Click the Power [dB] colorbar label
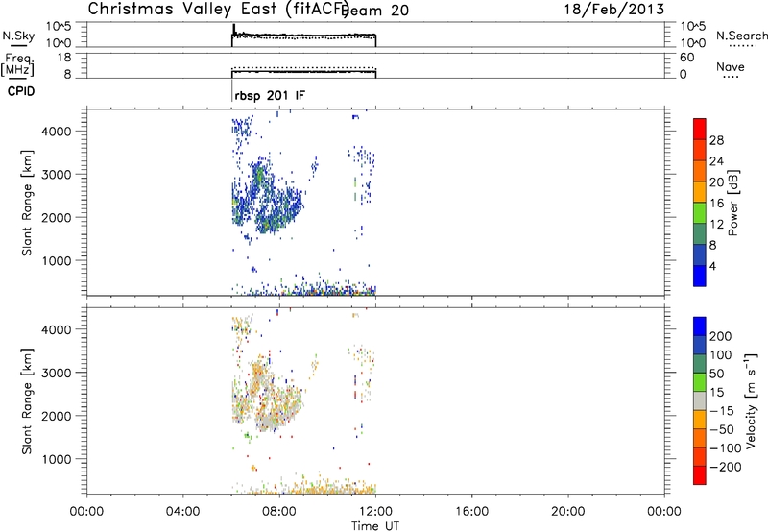768x532 pixels. [x=732, y=203]
